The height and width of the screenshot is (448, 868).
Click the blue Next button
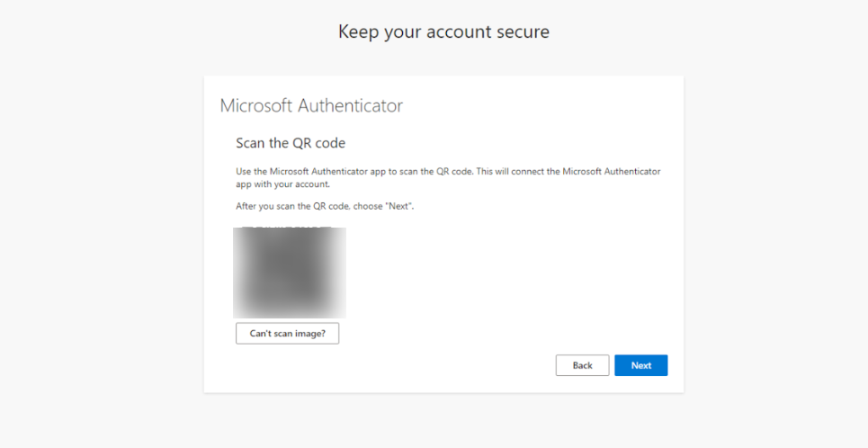[640, 365]
